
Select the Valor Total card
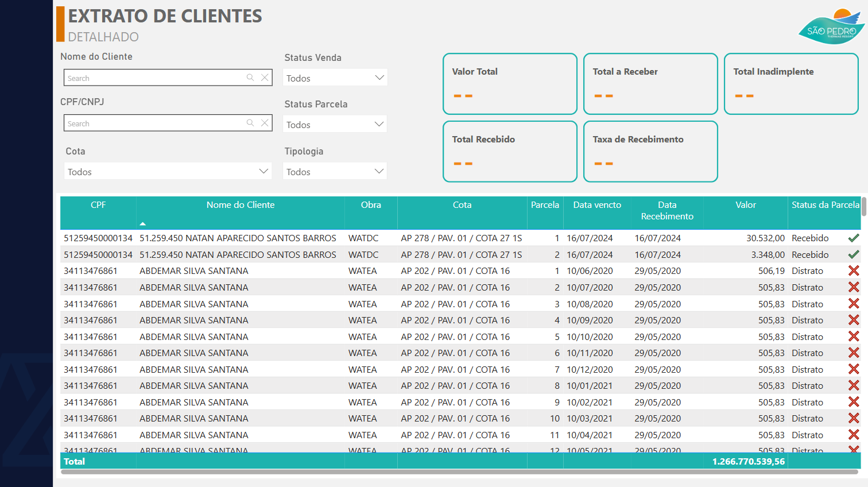click(x=510, y=84)
